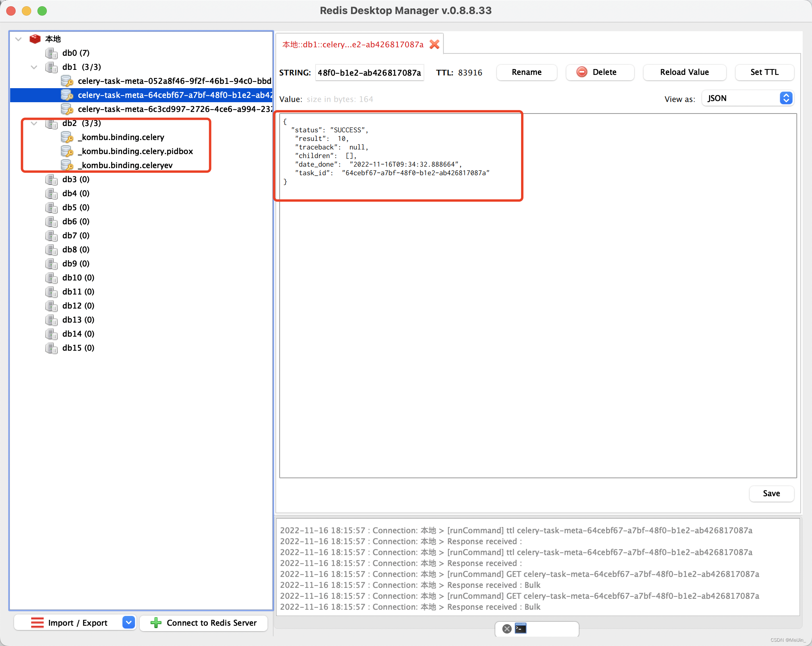Open the console terminal icon at bottom
This screenshot has height=646, width=812.
521,628
